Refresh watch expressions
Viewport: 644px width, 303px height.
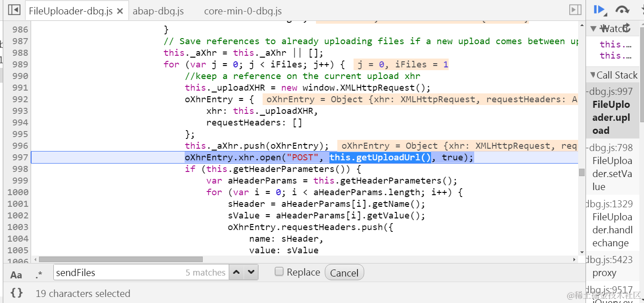626,28
